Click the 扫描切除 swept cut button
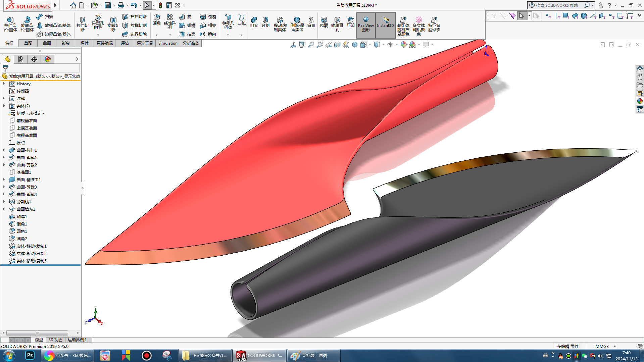The image size is (644, 362). (x=134, y=16)
